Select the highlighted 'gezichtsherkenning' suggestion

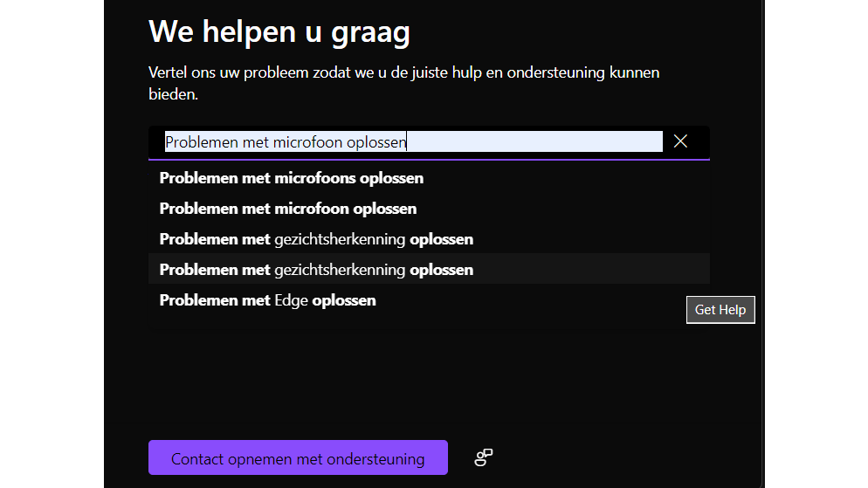pyautogui.click(x=316, y=270)
